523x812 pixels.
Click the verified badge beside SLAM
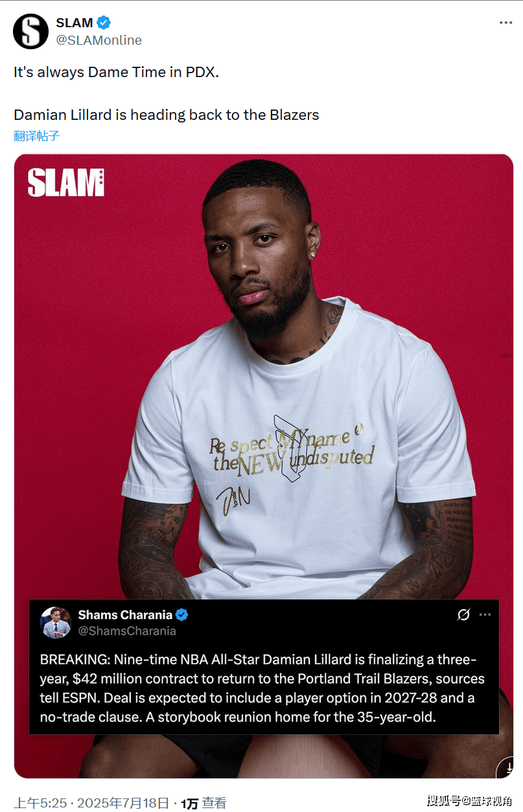click(104, 23)
